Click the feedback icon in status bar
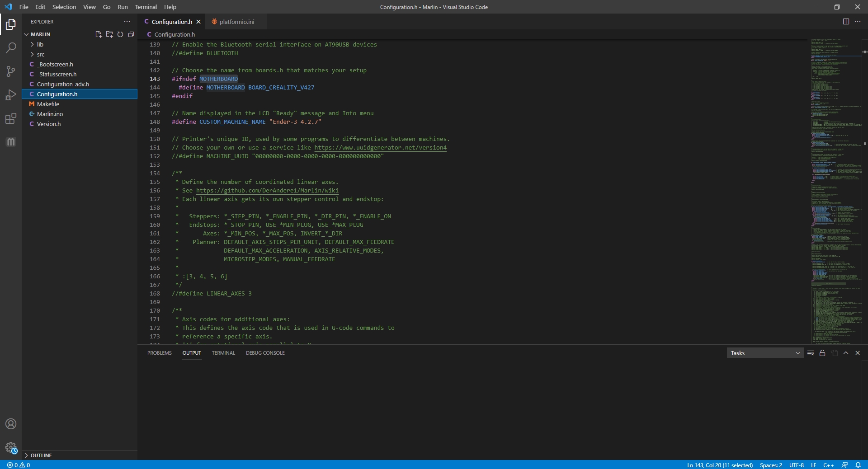The image size is (868, 469). [x=844, y=465]
